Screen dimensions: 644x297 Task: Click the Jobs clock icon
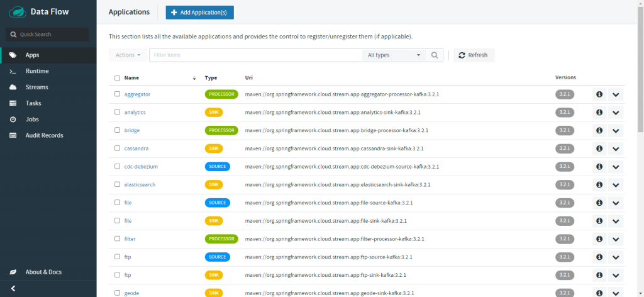tap(13, 119)
